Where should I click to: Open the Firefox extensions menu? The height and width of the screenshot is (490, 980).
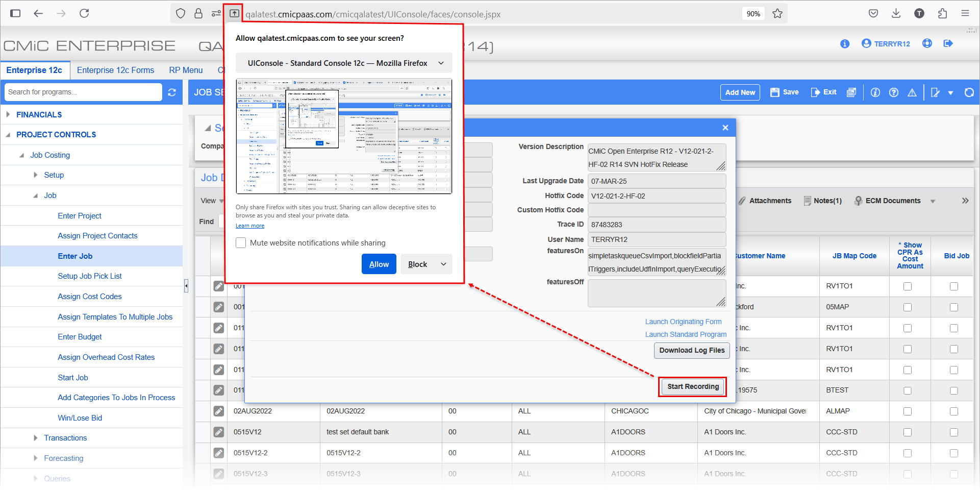pyautogui.click(x=942, y=13)
